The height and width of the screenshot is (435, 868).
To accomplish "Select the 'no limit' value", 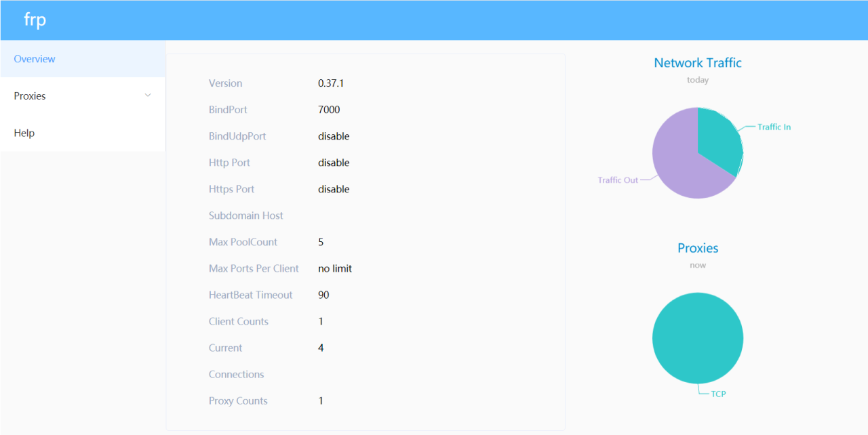I will pos(335,268).
